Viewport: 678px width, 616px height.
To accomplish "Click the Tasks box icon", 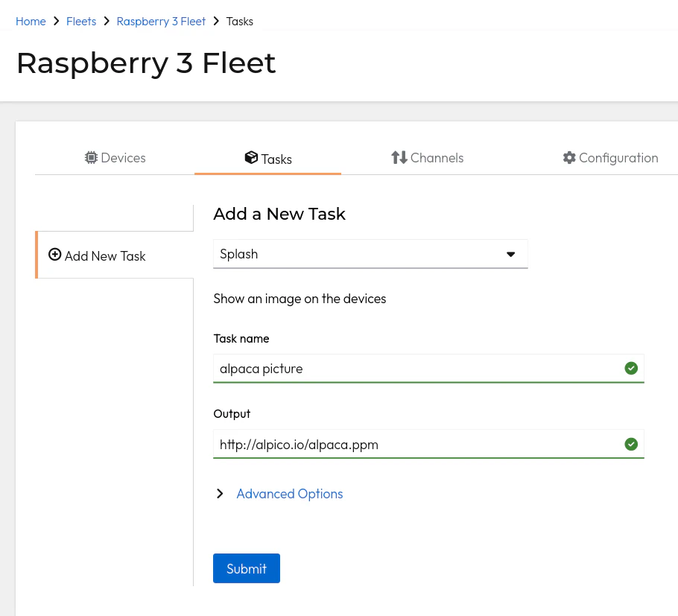I will coord(251,158).
